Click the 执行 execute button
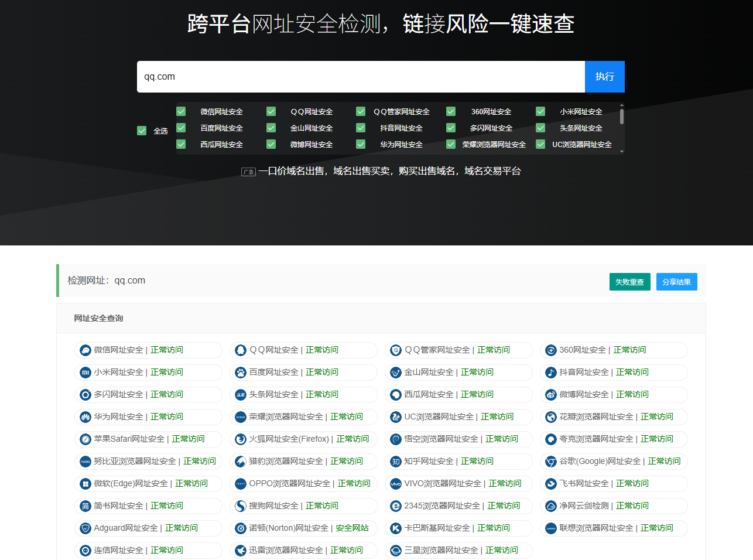The width and height of the screenshot is (753, 560). [605, 77]
